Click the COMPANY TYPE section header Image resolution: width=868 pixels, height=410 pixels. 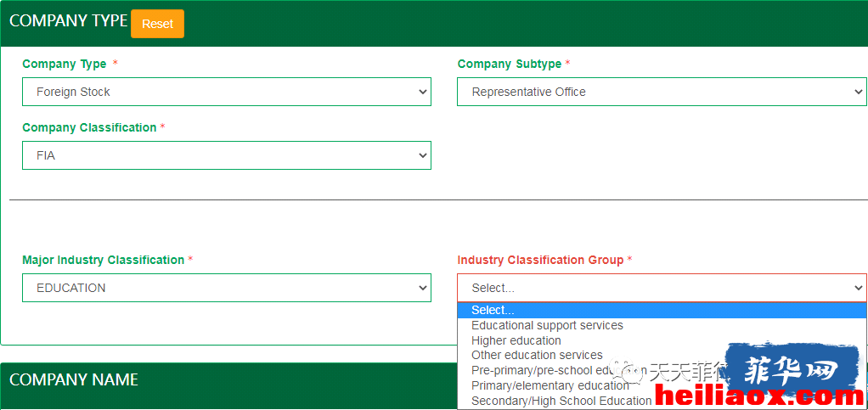(x=69, y=20)
